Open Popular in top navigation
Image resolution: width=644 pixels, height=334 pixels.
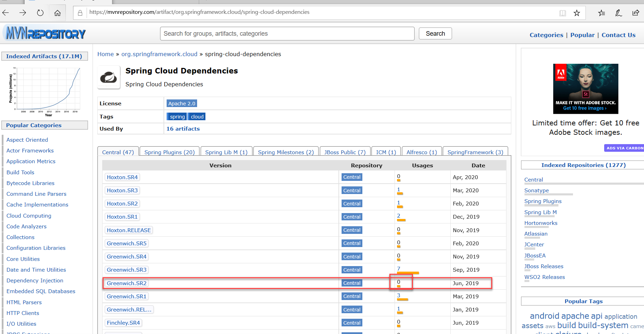pos(582,35)
